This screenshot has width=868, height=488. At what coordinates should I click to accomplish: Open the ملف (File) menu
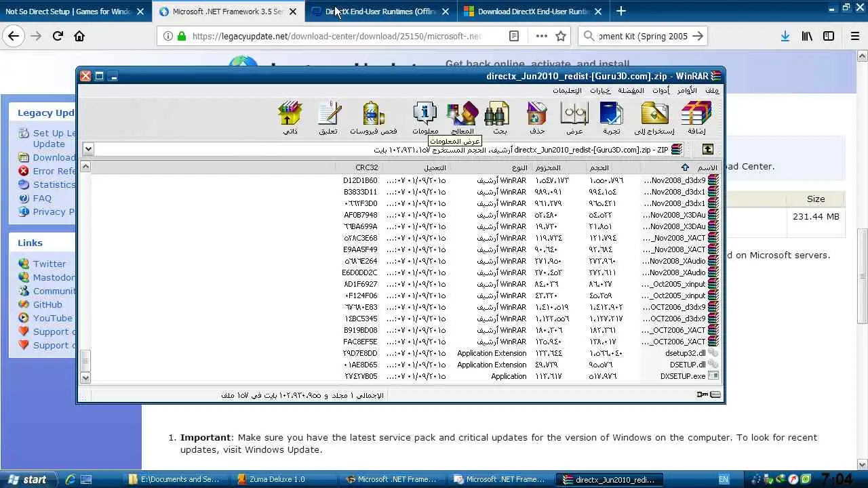712,90
